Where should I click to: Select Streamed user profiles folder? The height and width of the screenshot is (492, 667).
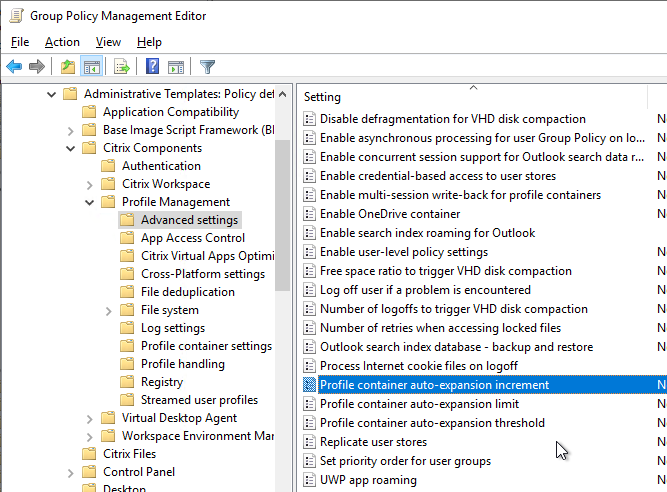point(199,400)
